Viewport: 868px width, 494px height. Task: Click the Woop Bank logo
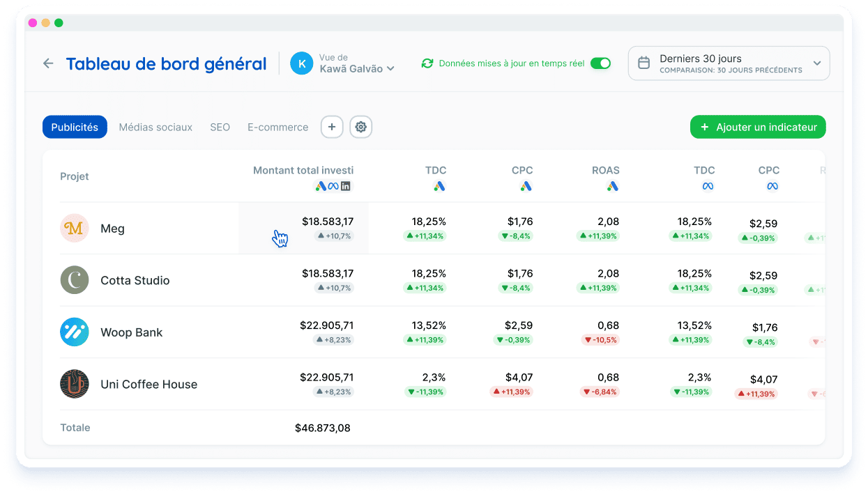point(75,332)
